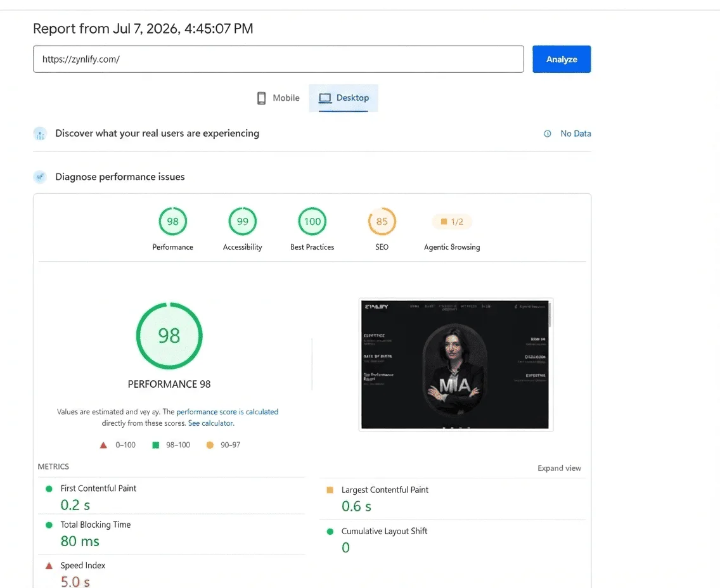This screenshot has height=588, width=720.
Task: Select the Desktop tab
Action: coord(344,98)
